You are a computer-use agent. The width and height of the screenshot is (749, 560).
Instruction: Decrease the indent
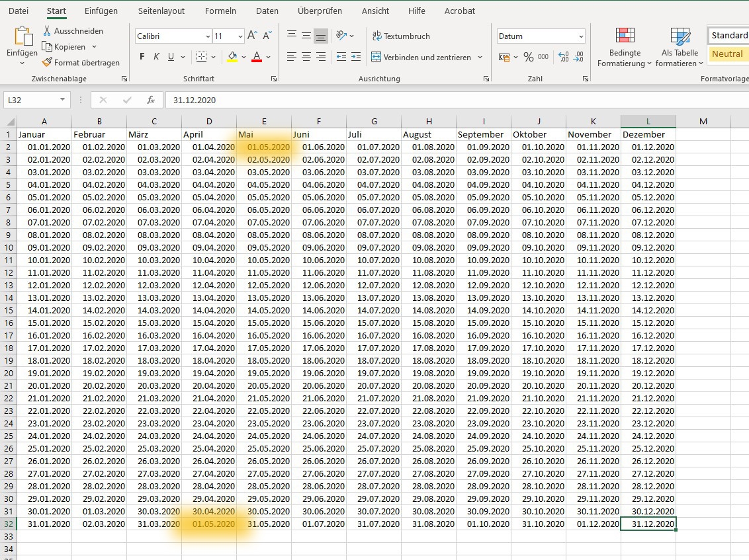(341, 57)
